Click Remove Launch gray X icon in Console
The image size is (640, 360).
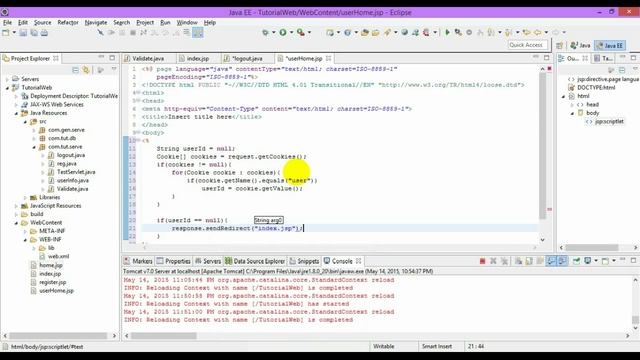click(x=493, y=261)
